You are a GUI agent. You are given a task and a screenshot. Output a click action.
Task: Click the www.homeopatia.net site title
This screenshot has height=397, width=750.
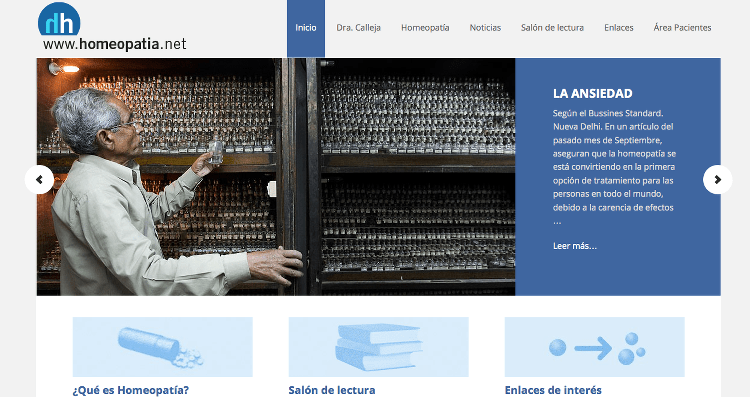(114, 44)
